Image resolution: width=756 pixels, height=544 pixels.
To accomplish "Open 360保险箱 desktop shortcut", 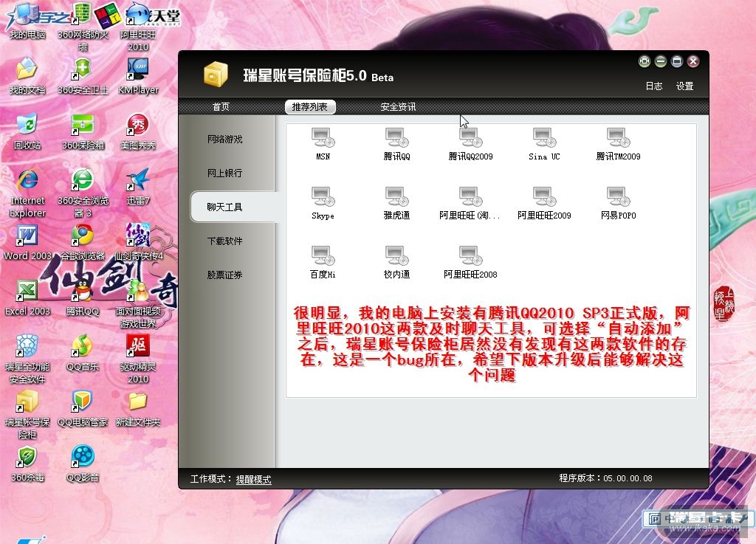I will pos(83,131).
